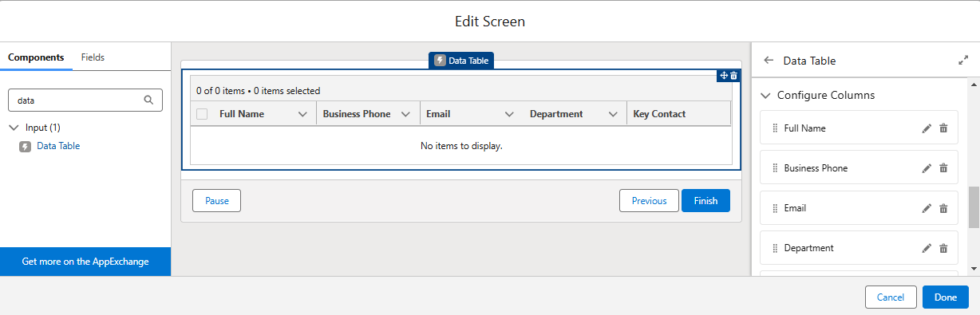
Task: Delete the Department column
Action: click(943, 248)
